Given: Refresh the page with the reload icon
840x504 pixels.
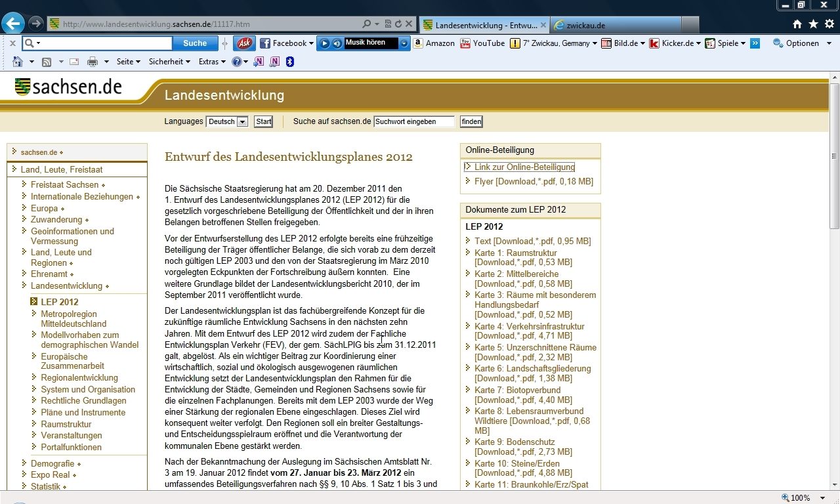Looking at the screenshot, I should [x=398, y=24].
